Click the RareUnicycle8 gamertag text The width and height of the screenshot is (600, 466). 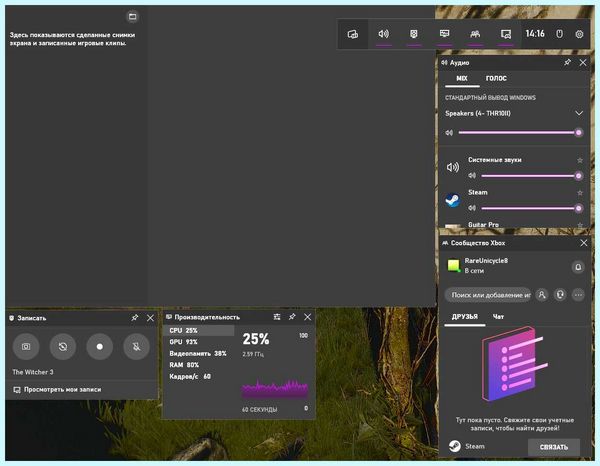click(x=486, y=261)
